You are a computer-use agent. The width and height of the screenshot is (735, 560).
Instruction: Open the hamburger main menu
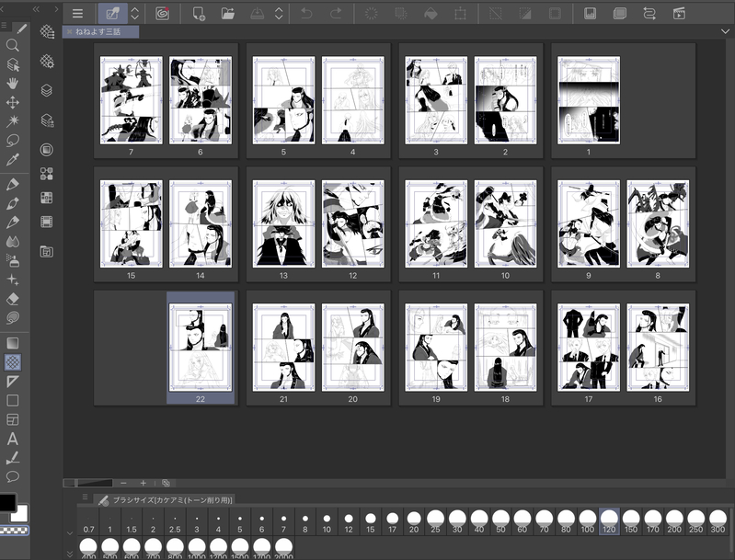78,14
